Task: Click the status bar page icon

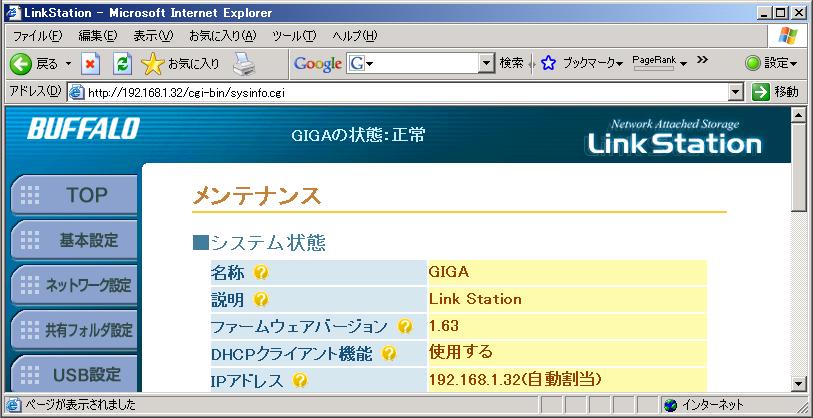Action: pos(12,405)
